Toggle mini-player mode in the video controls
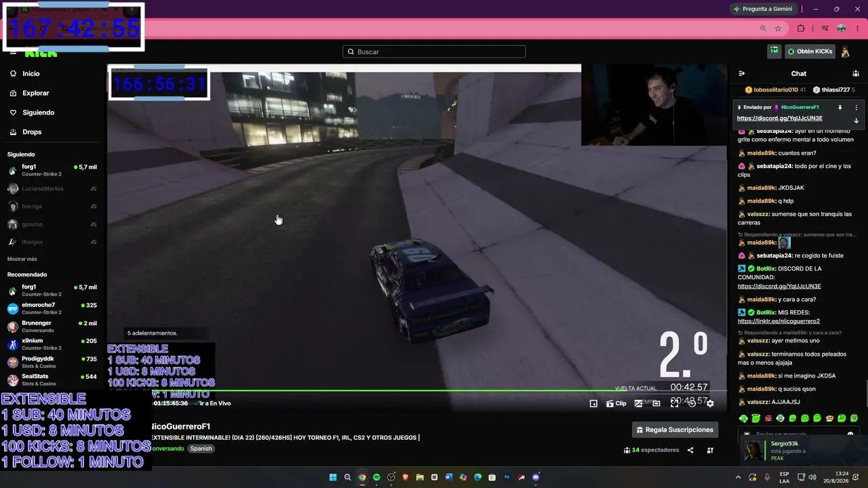Image resolution: width=868 pixels, height=488 pixels. tap(593, 403)
